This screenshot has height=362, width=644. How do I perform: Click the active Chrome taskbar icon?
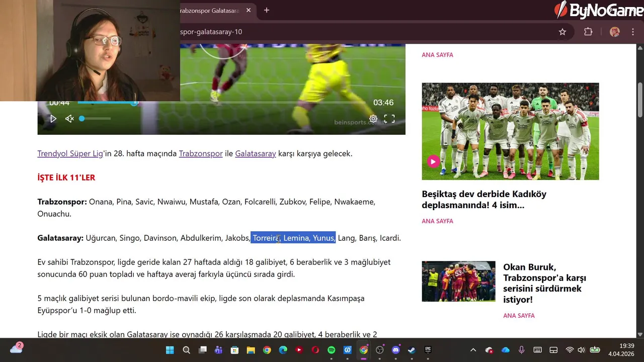tap(363, 350)
